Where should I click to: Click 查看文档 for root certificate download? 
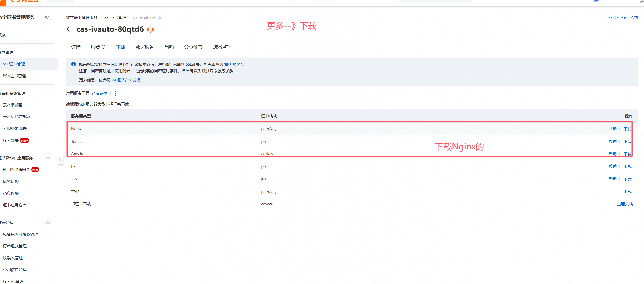(625, 204)
